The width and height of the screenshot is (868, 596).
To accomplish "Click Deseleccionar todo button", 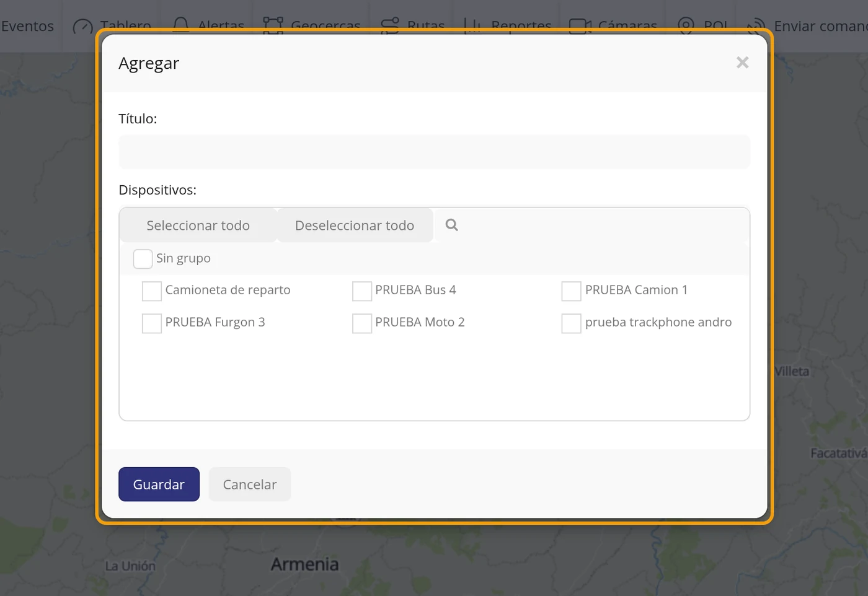I will coord(355,226).
